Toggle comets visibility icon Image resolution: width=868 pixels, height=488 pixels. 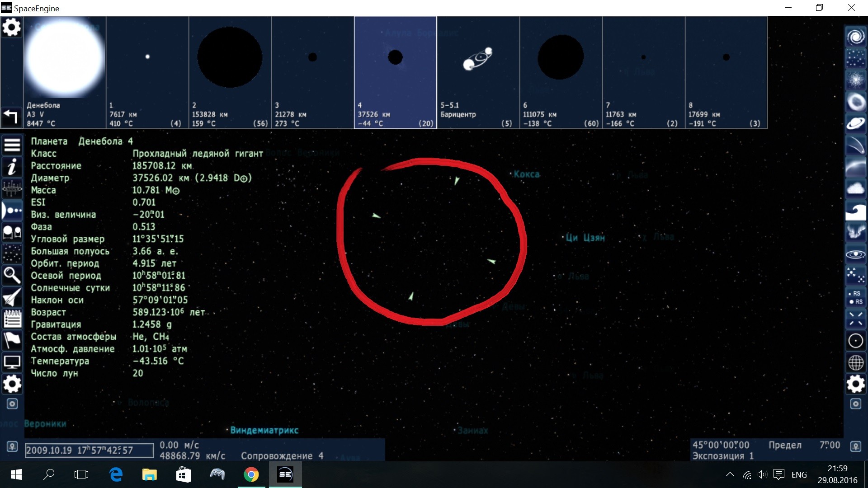coord(855,145)
